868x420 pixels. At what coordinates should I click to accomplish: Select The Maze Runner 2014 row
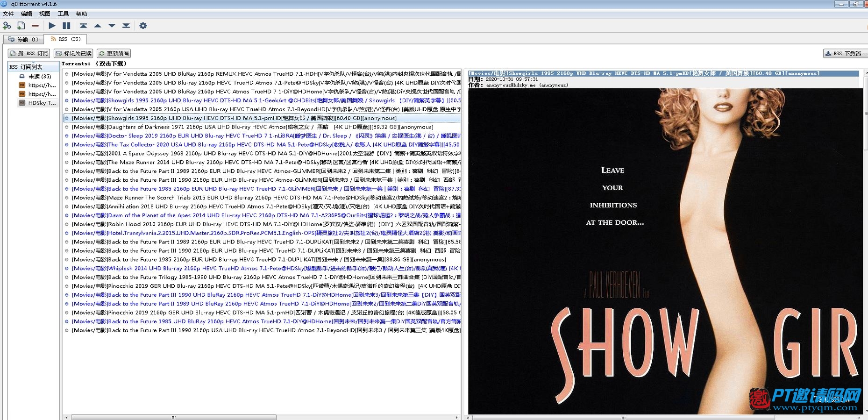pyautogui.click(x=262, y=162)
